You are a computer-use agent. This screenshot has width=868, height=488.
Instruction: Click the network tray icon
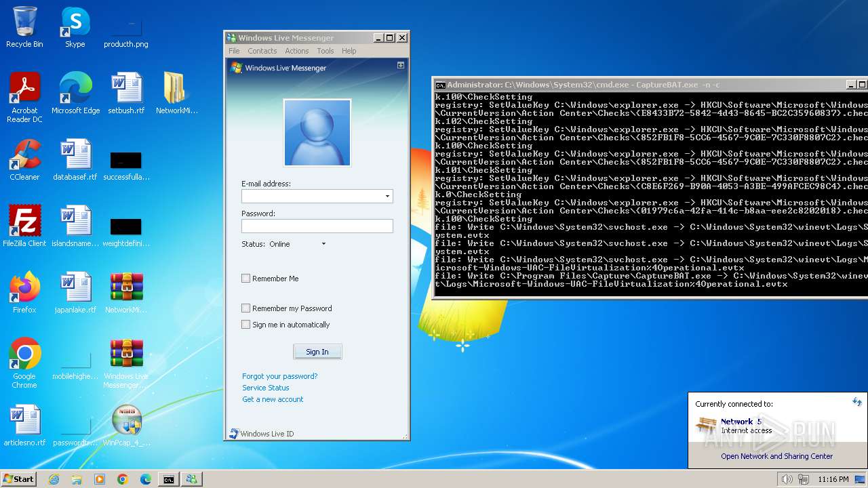[804, 479]
